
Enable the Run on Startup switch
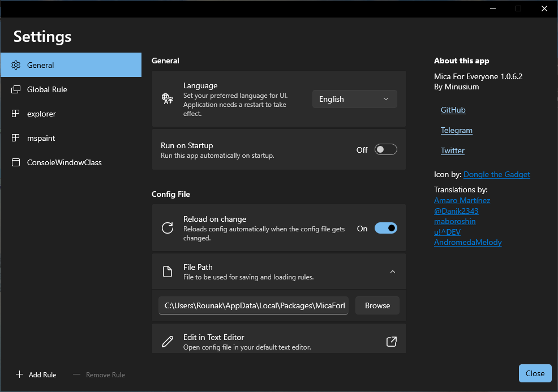[x=385, y=150]
